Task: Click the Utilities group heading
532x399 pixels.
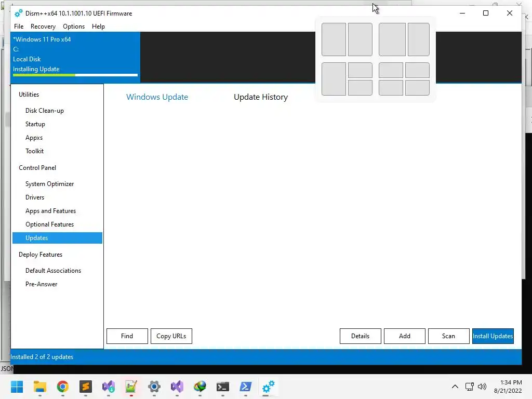Action: pos(29,95)
